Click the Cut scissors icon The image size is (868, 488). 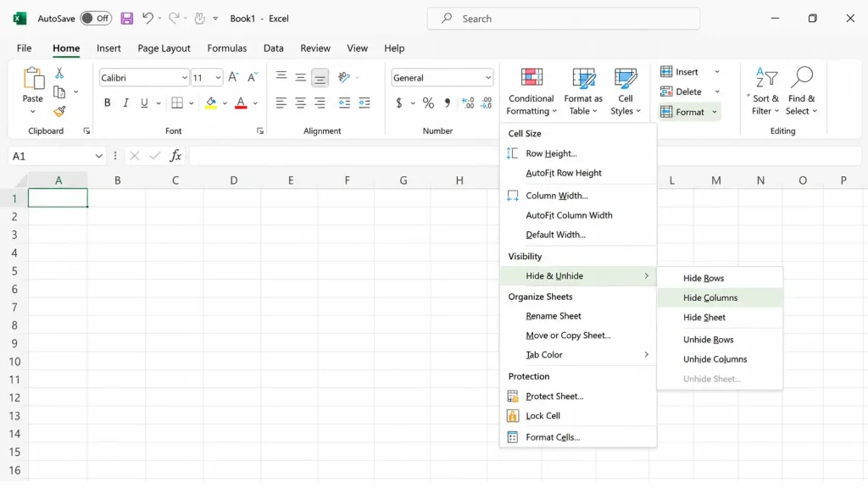[59, 73]
